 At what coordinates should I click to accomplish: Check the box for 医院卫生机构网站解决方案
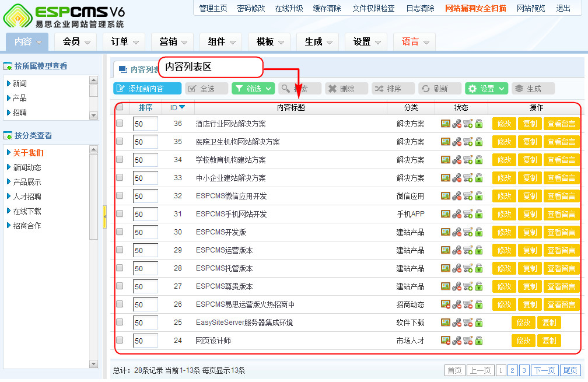(x=120, y=141)
